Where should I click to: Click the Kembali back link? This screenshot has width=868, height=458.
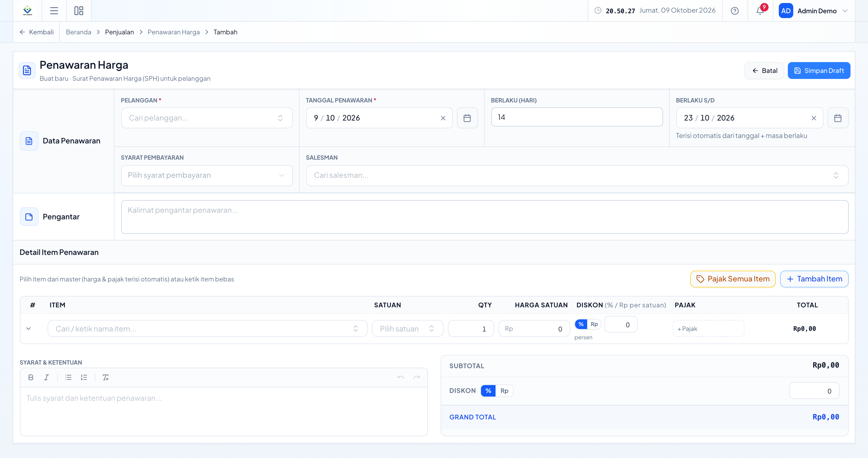[x=36, y=32]
